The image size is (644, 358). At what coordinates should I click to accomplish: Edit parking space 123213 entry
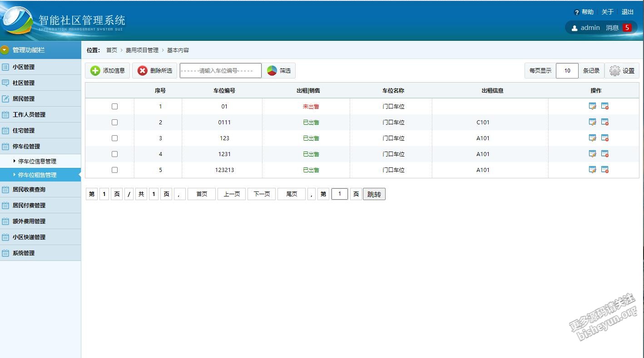[x=592, y=170]
